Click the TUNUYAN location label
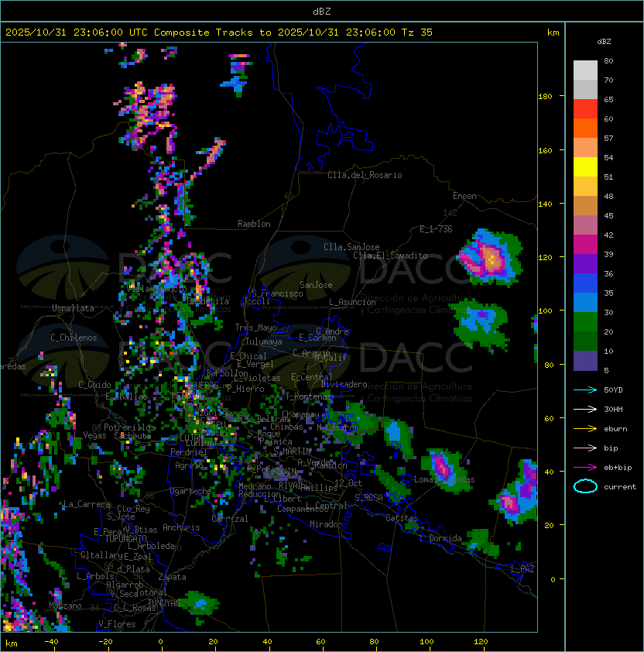The image size is (644, 652). 164,603
